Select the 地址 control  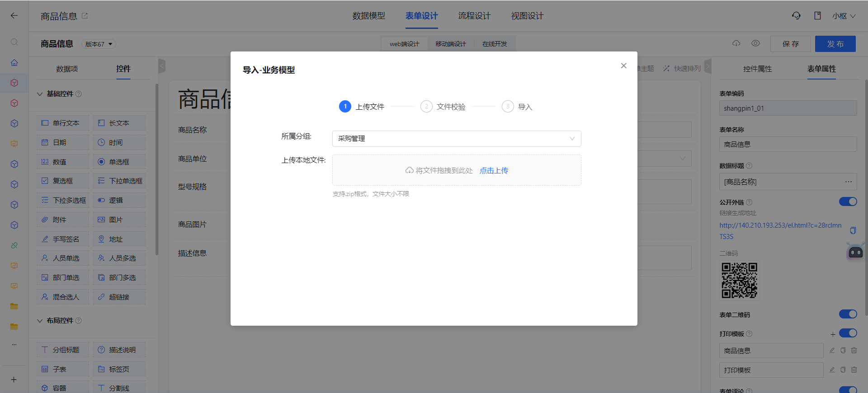(x=119, y=239)
